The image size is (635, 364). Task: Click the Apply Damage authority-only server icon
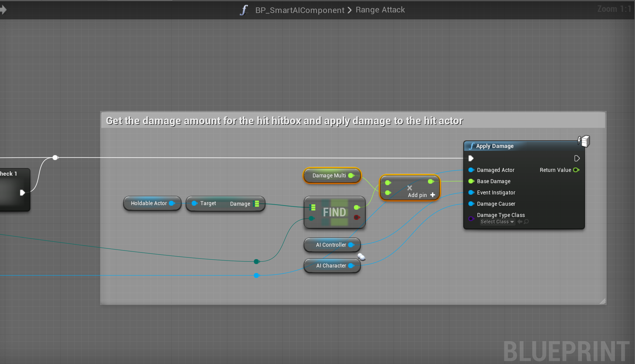(x=584, y=141)
